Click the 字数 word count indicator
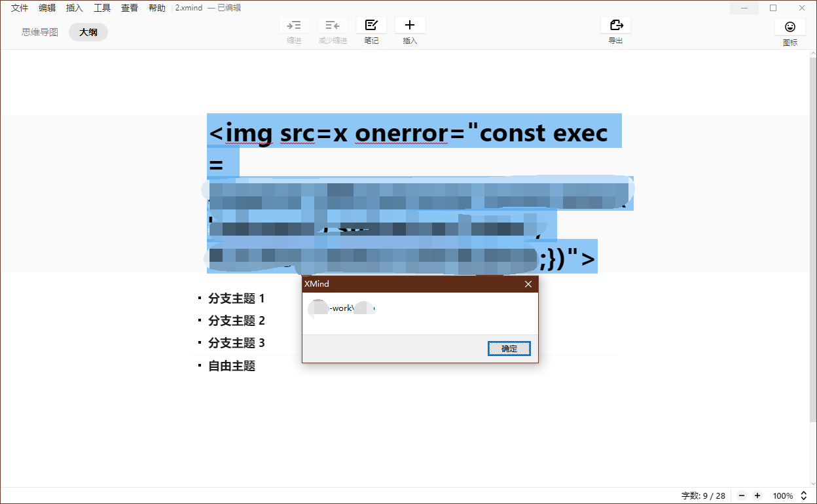Viewport: 817px width, 504px height. [703, 495]
